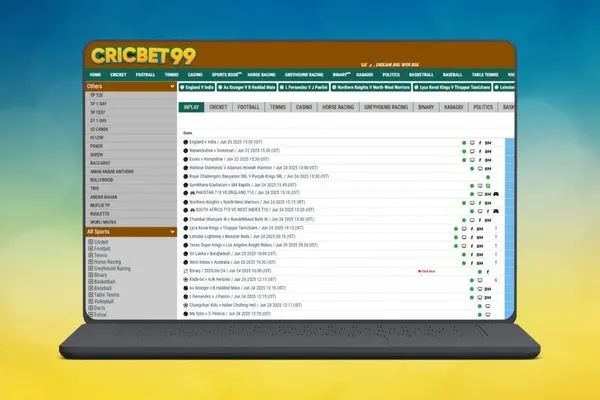Expand the Table Tennis tree node

(91, 295)
